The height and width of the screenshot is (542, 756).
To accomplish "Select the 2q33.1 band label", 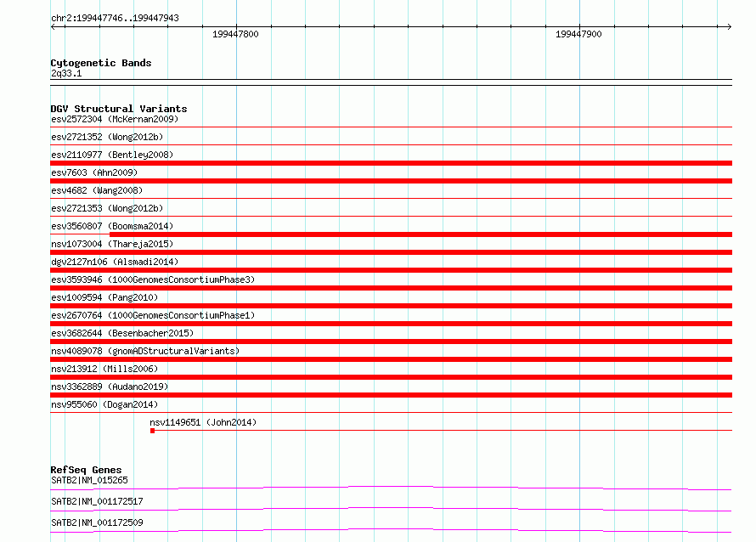I will [x=66, y=73].
